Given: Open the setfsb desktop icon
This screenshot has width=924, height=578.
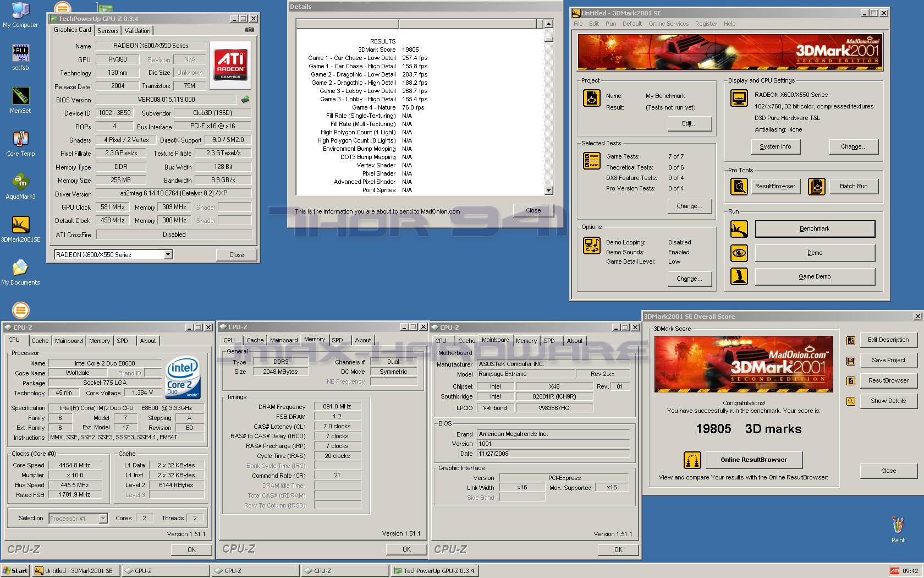Looking at the screenshot, I should pos(20,57).
